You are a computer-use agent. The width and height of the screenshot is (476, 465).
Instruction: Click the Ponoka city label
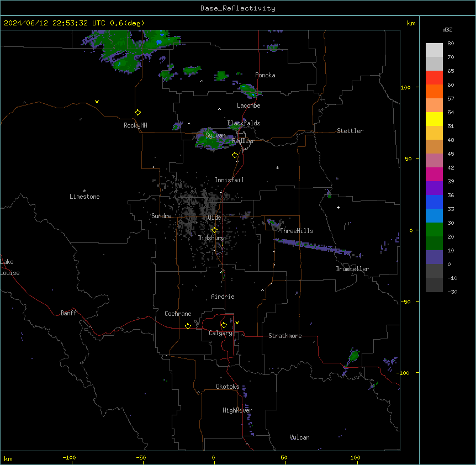click(265, 75)
